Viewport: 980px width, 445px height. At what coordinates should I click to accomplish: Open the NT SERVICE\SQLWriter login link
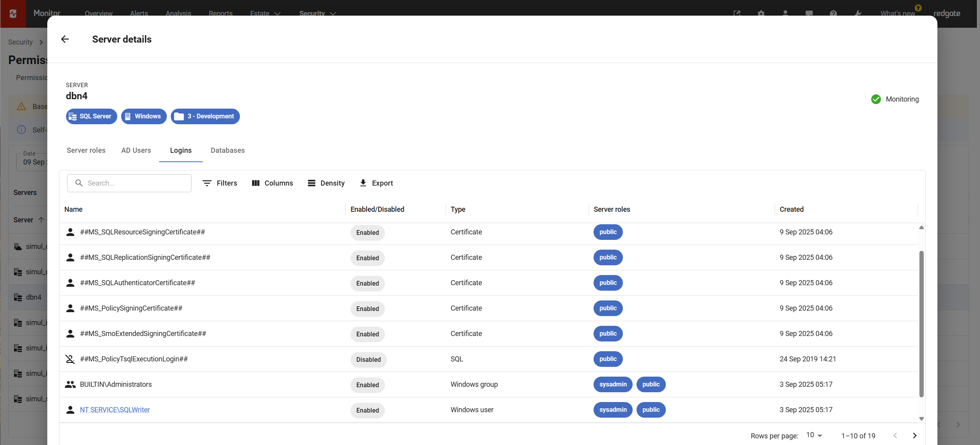click(x=114, y=410)
